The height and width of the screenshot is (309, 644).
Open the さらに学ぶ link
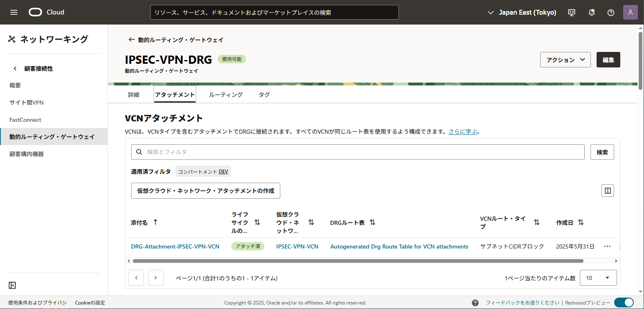463,132
